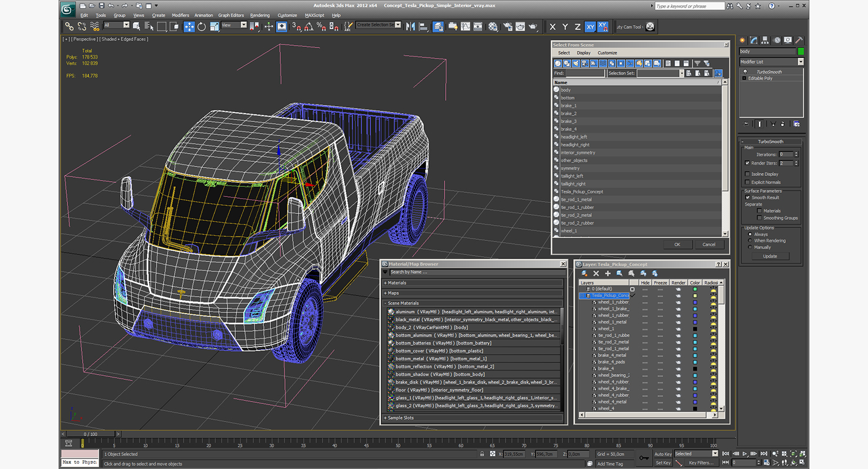Click in the Find field of Select From Scene

click(585, 73)
